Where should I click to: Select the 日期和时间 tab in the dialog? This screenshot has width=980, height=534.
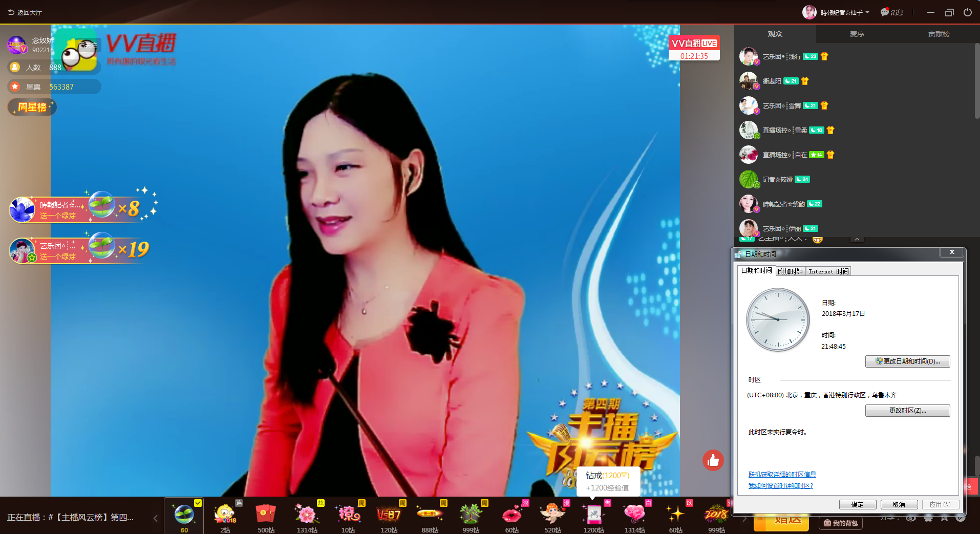[756, 271]
